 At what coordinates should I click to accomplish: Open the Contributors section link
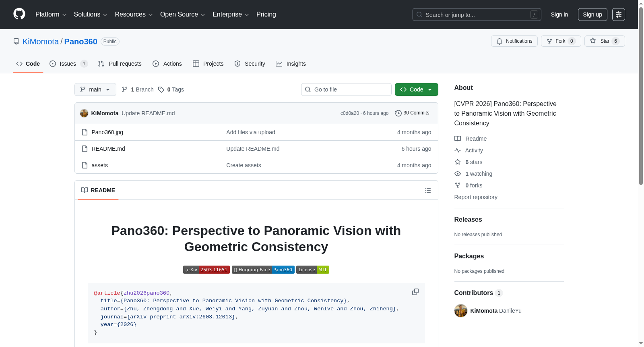pos(479,293)
